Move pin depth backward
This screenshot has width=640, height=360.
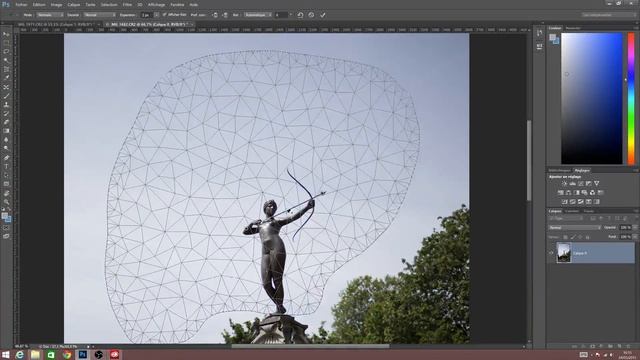point(225,15)
